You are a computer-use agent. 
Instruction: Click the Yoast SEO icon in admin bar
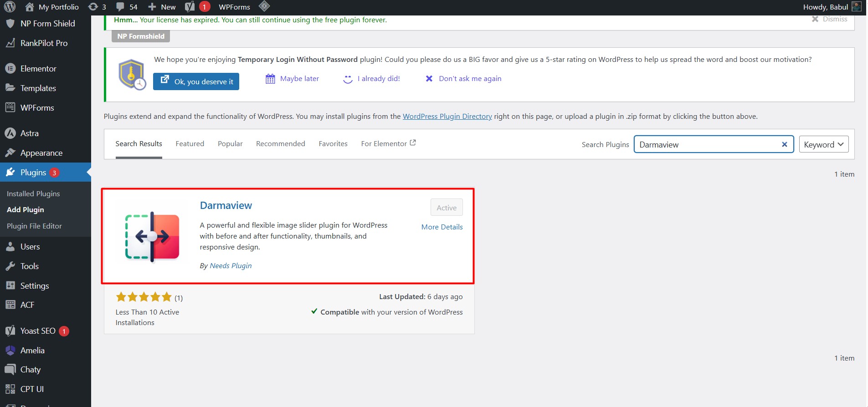click(190, 7)
